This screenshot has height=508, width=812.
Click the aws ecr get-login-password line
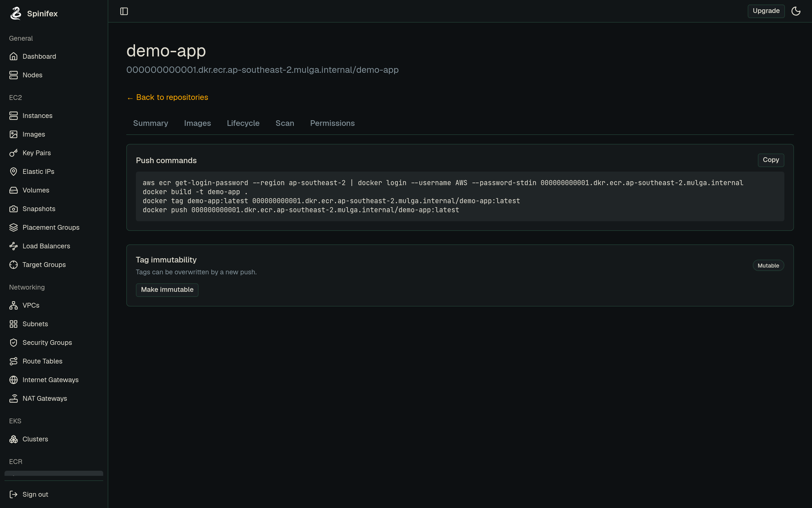click(x=443, y=183)
